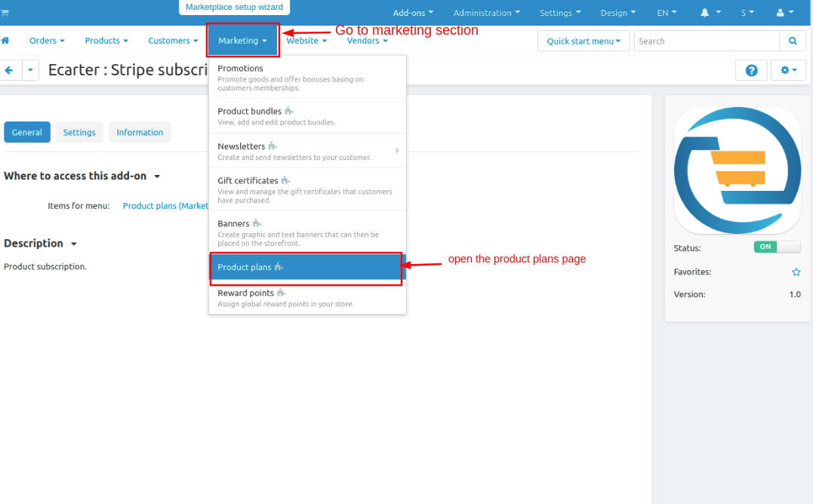Open the Add-ons top menu

click(x=413, y=13)
